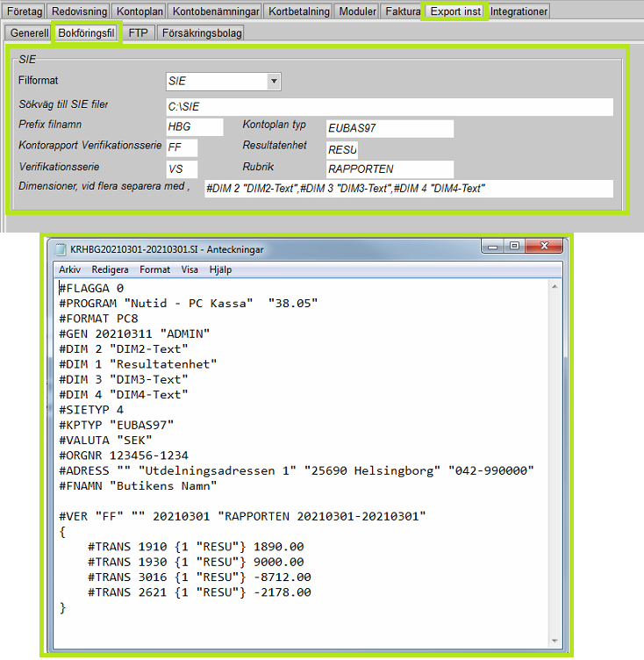The height and width of the screenshot is (660, 644).
Task: Maximize the Anteckningar window
Action: click(514, 247)
